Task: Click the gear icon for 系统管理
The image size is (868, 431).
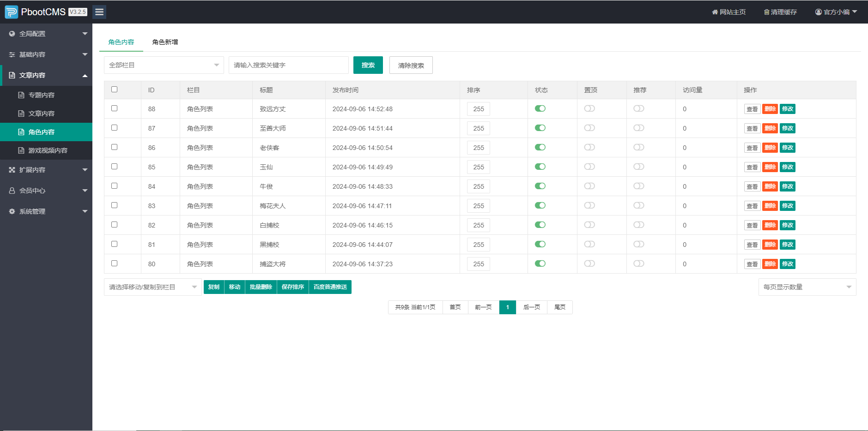Action: pos(12,211)
